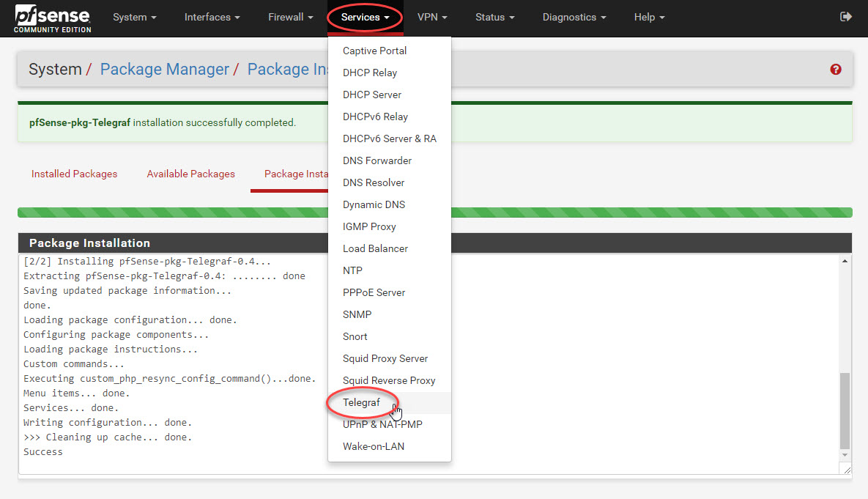Collapse the Services dropdown menu

tap(365, 17)
